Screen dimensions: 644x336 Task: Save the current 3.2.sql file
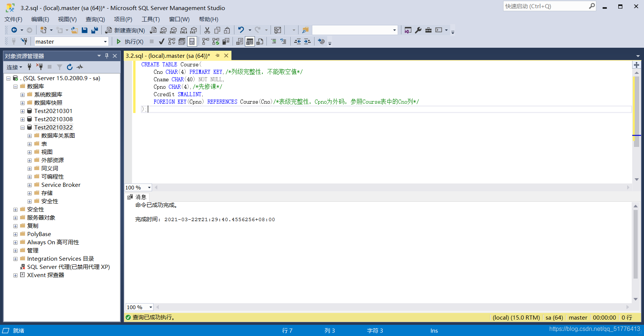(85, 30)
